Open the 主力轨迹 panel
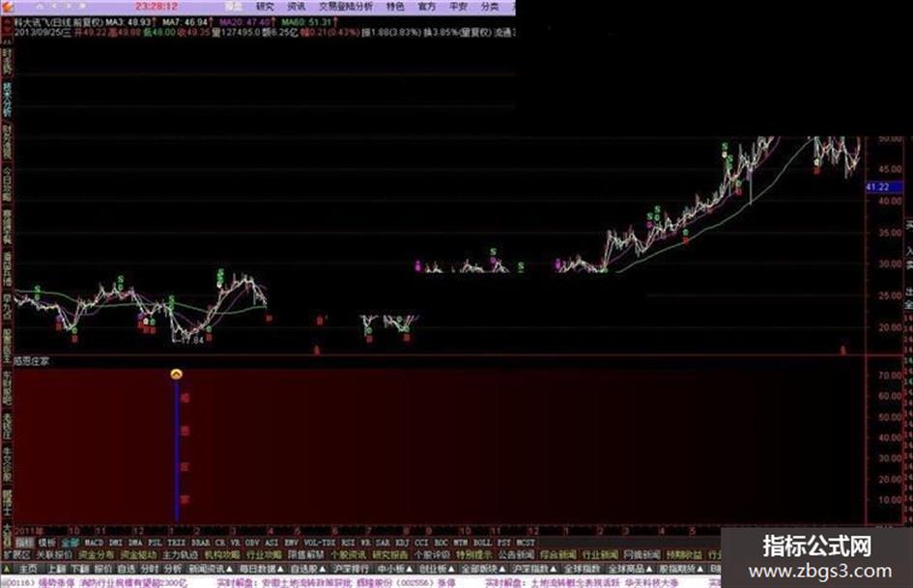Image resolution: width=913 pixels, height=588 pixels. pyautogui.click(x=180, y=555)
